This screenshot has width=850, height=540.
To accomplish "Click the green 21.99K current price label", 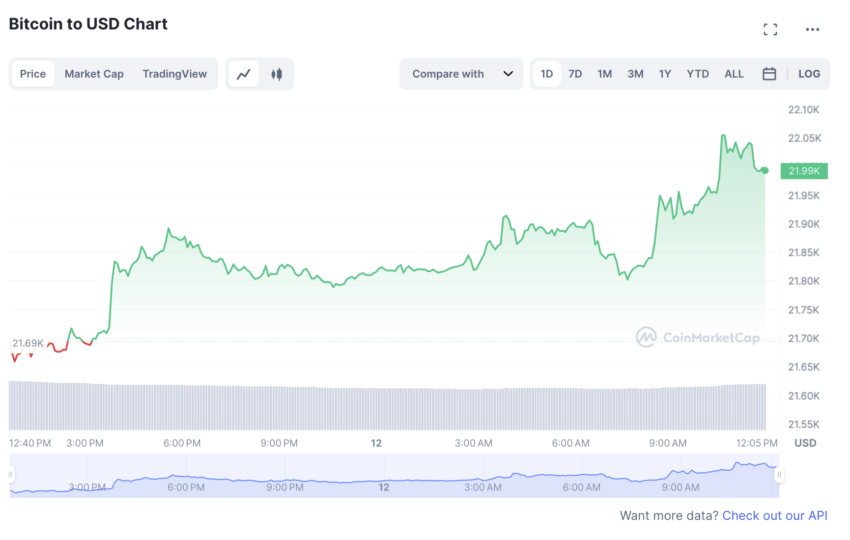I will click(x=804, y=170).
